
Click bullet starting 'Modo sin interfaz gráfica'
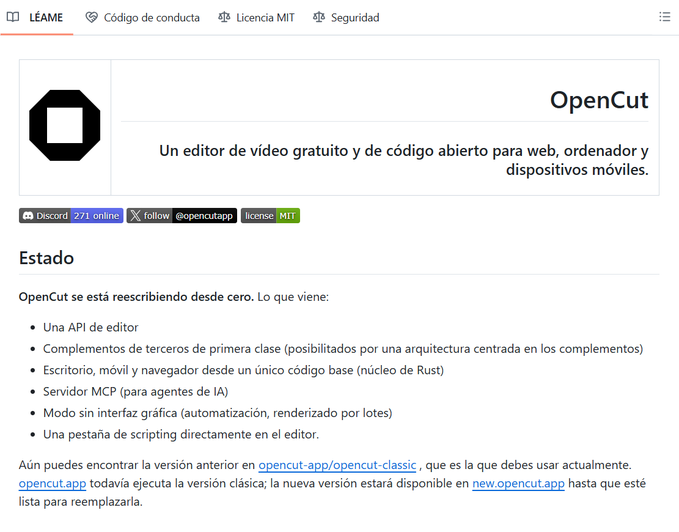tap(217, 413)
